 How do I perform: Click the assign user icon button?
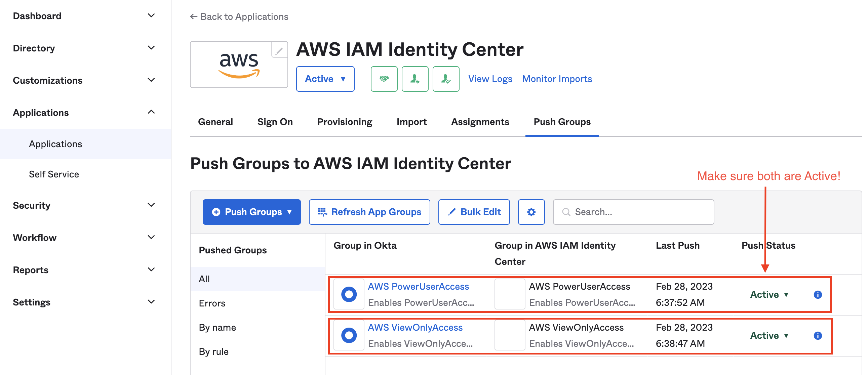pyautogui.click(x=415, y=79)
